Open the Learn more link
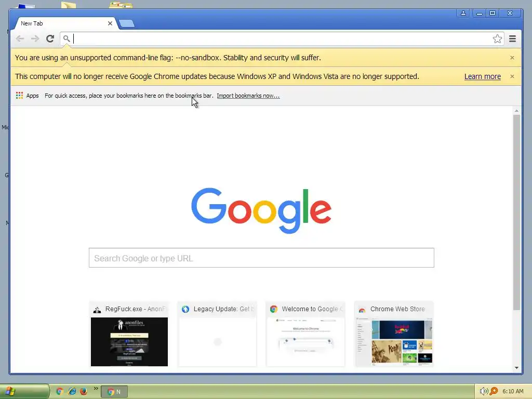The height and width of the screenshot is (399, 532). point(482,76)
